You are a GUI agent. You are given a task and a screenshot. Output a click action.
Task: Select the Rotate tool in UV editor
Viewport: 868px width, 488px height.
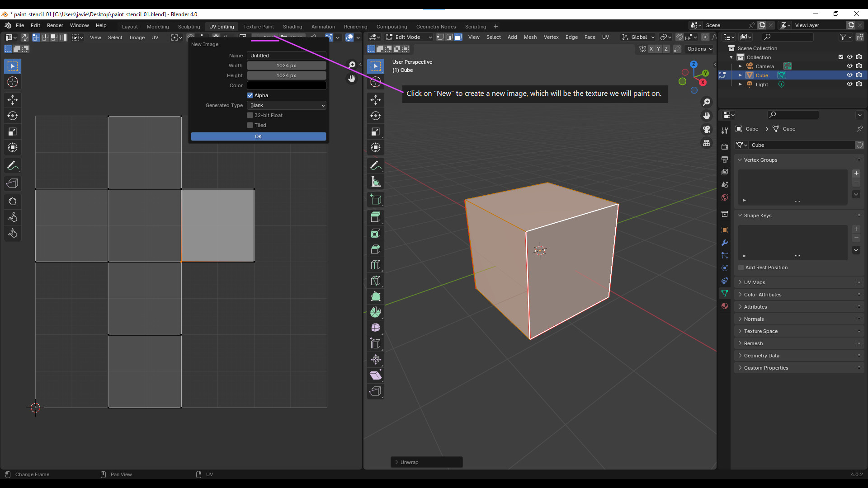tap(13, 116)
